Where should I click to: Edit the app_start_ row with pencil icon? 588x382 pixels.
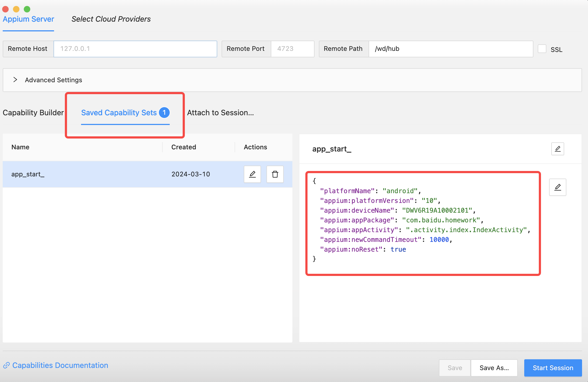coord(252,174)
